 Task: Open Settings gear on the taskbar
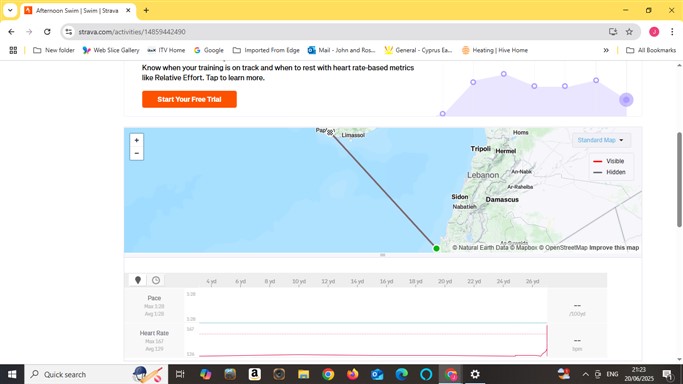click(475, 374)
